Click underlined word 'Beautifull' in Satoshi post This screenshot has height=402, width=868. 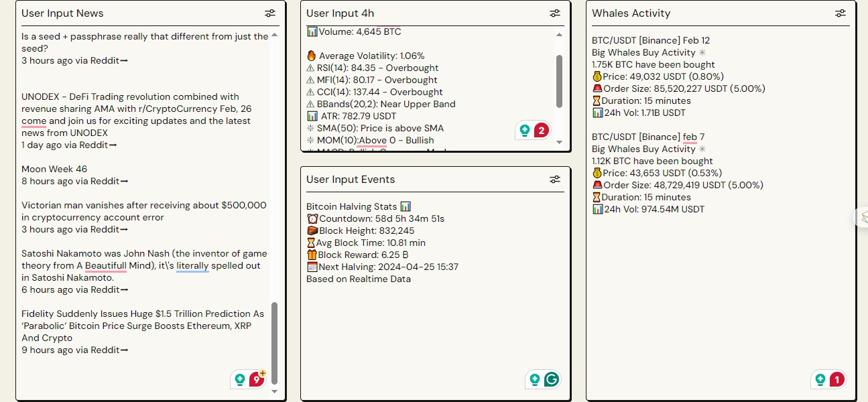pos(106,265)
